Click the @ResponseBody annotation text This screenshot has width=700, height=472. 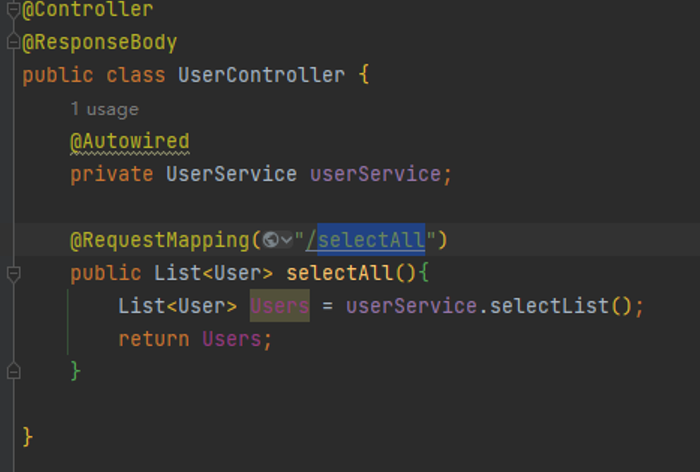[x=99, y=42]
